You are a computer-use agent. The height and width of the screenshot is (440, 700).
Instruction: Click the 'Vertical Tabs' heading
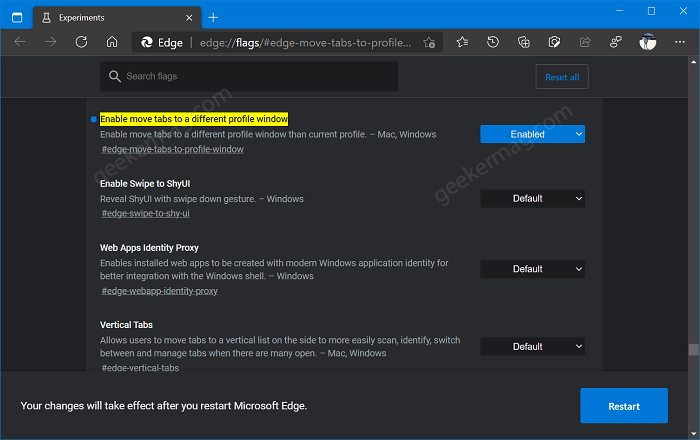(x=126, y=325)
